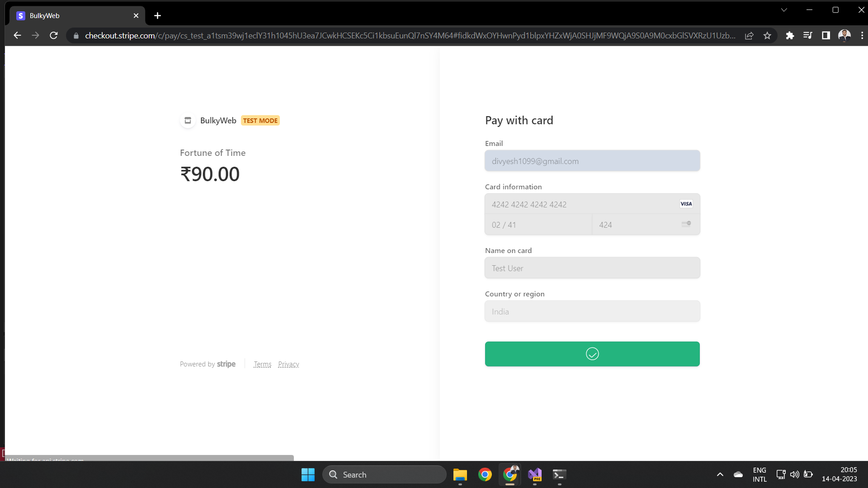Viewport: 868px width, 488px height.
Task: Click the Email input field
Action: coord(592,160)
